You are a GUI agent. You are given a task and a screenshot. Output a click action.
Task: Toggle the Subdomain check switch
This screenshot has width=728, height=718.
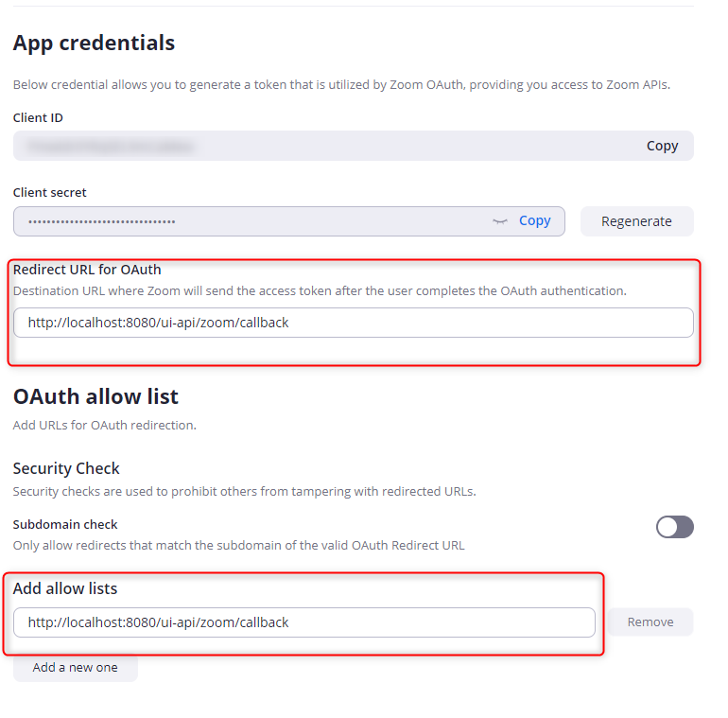[x=674, y=527]
